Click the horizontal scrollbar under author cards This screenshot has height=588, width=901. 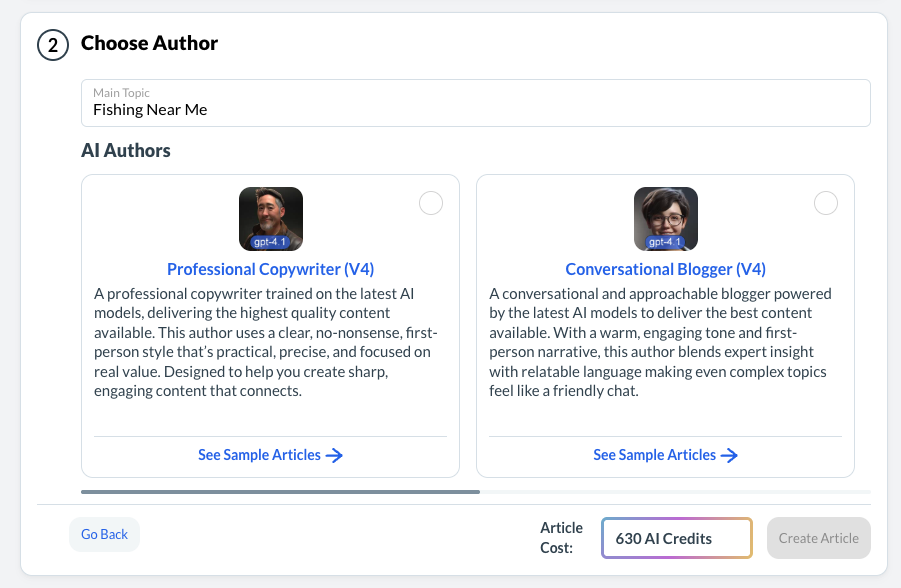click(x=280, y=492)
